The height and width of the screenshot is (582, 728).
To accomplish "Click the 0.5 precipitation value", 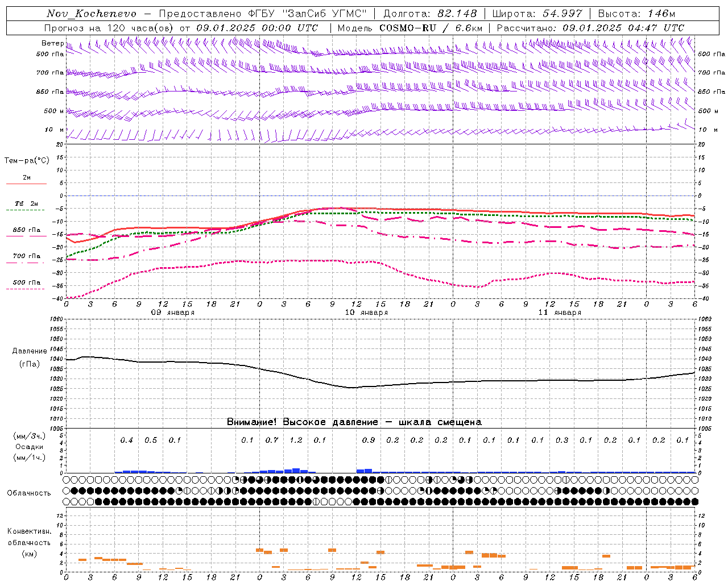I will coord(151,440).
